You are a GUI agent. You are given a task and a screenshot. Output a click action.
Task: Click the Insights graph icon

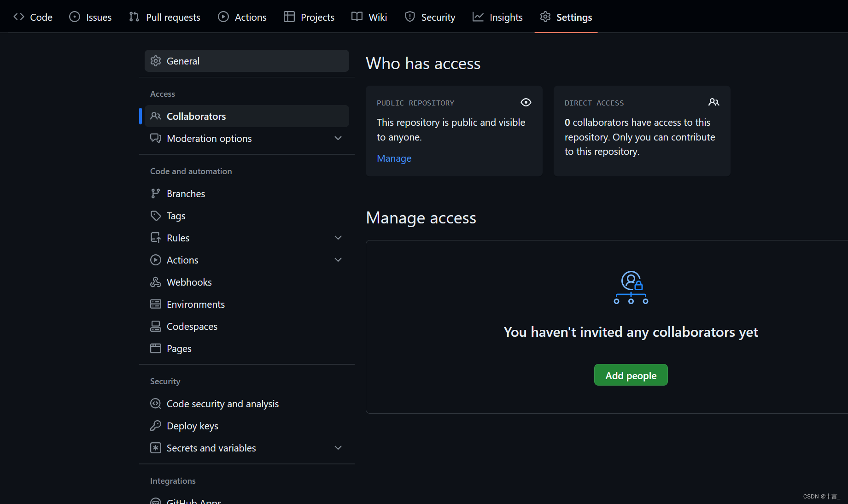click(478, 17)
